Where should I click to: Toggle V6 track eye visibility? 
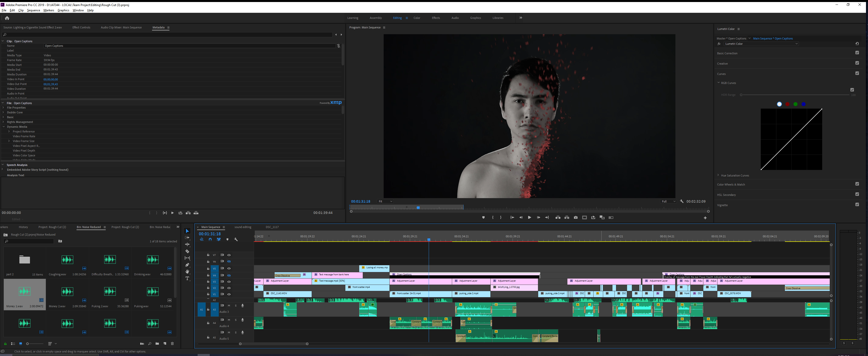pyautogui.click(x=229, y=261)
